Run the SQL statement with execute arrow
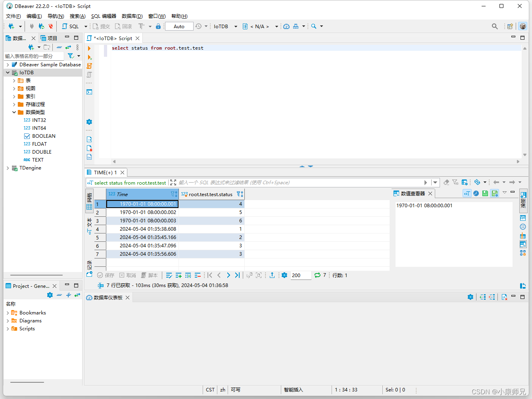This screenshot has width=532, height=399. 89,48
